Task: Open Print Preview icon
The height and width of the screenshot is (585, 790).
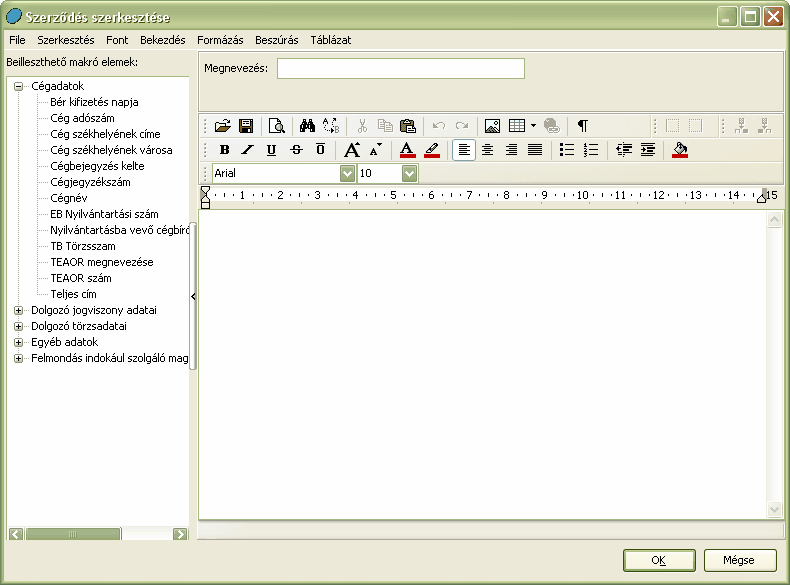Action: tap(276, 125)
